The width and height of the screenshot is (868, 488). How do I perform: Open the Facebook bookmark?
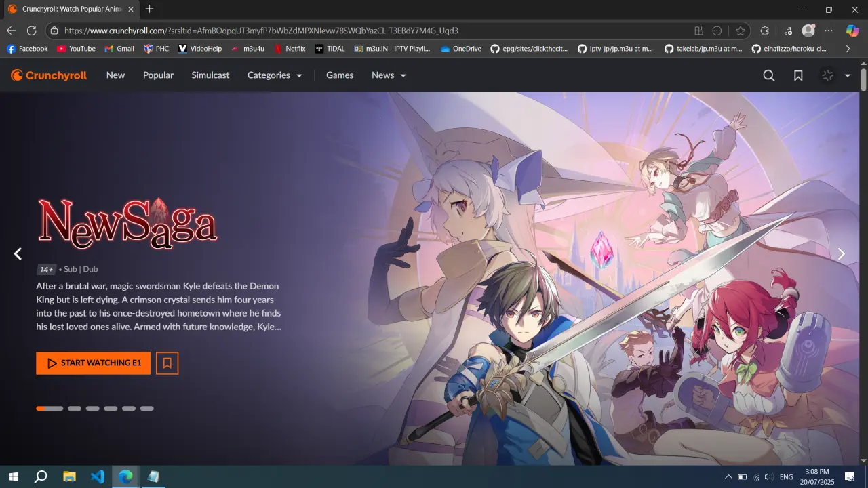click(27, 49)
